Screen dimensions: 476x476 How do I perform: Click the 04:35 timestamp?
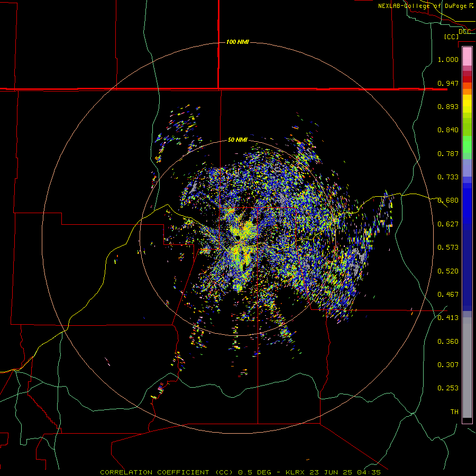[x=368, y=472]
